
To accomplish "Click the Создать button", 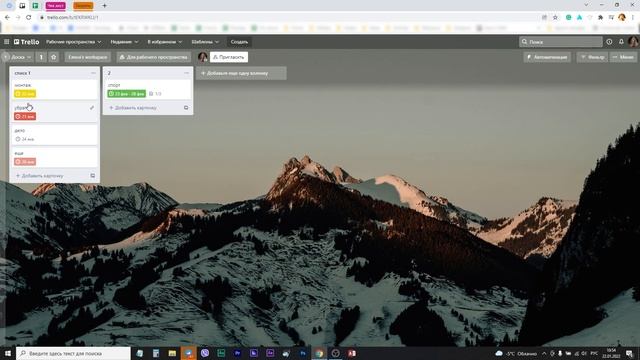I will coord(239,42).
